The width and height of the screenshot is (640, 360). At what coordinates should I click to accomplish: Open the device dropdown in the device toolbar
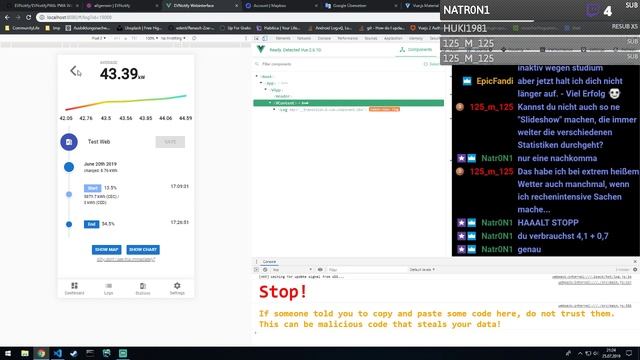(x=98, y=38)
